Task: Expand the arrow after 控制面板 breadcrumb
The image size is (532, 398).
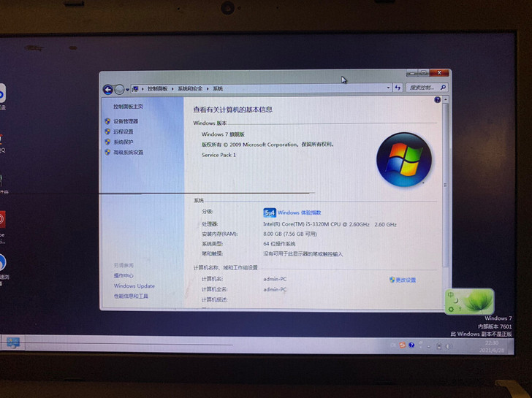Action: tap(172, 89)
